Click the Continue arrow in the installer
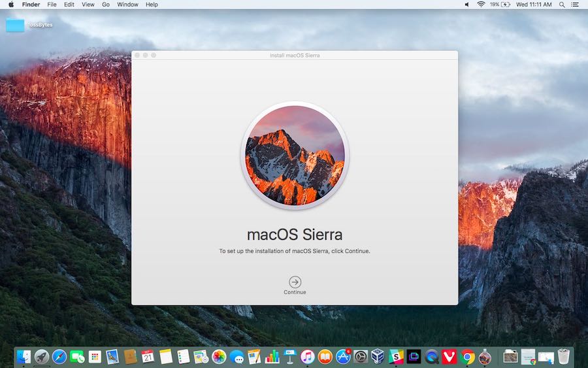The width and height of the screenshot is (588, 368). [x=295, y=282]
